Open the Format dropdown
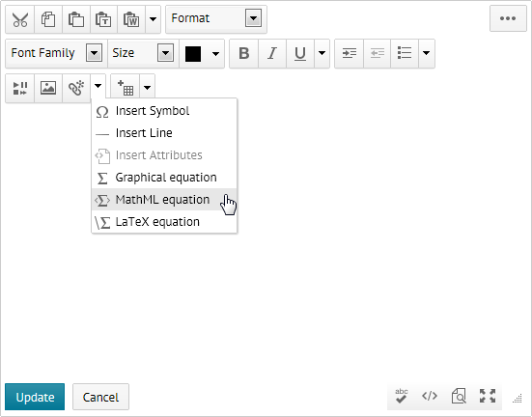 (216, 18)
